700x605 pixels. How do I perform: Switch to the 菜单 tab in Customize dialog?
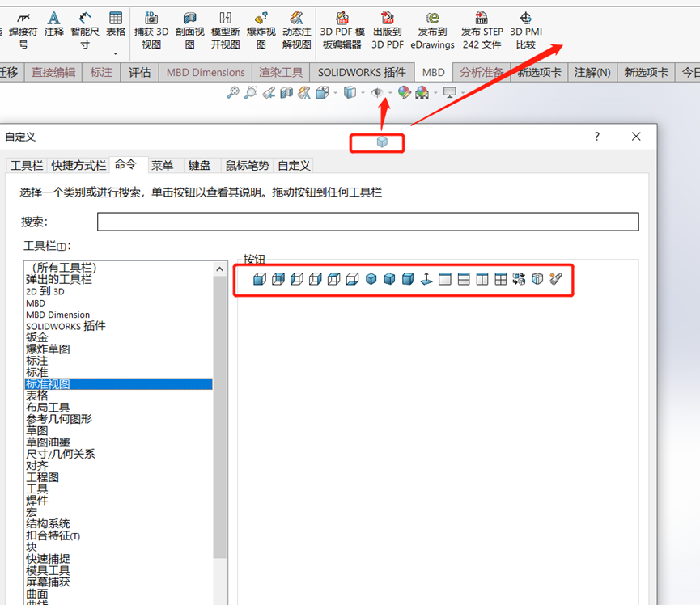162,166
